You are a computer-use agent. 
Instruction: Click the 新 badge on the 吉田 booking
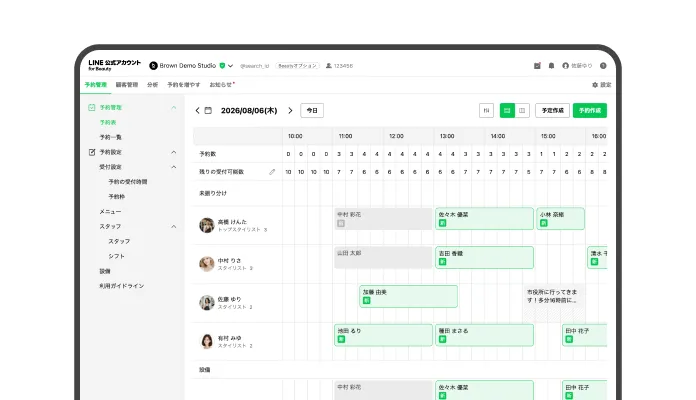pos(443,262)
